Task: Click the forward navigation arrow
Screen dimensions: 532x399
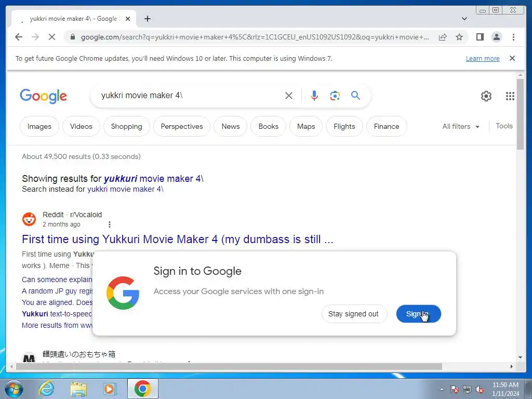Action: 35,37
